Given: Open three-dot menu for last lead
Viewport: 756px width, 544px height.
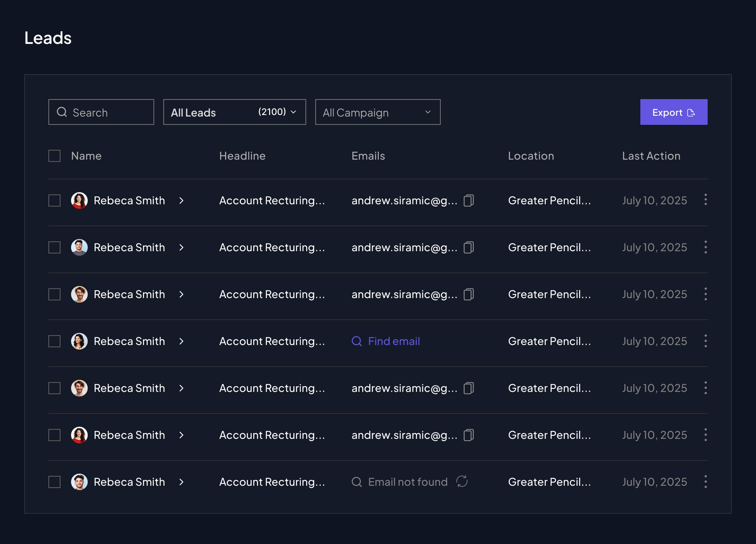Looking at the screenshot, I should [x=705, y=482].
